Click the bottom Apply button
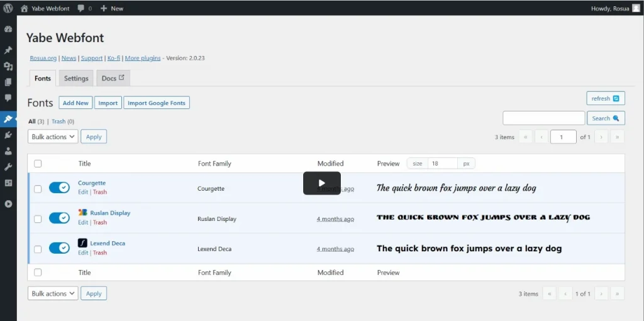The width and height of the screenshot is (644, 321). tap(94, 293)
